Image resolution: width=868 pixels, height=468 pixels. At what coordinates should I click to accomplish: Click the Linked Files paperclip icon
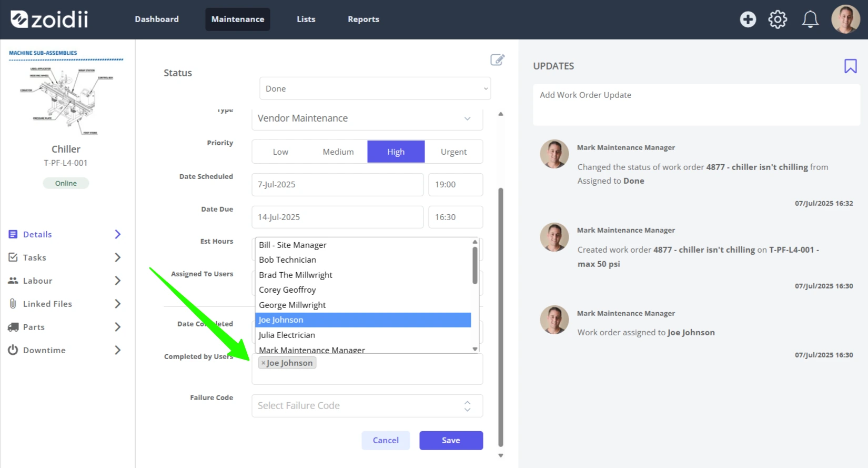click(13, 304)
